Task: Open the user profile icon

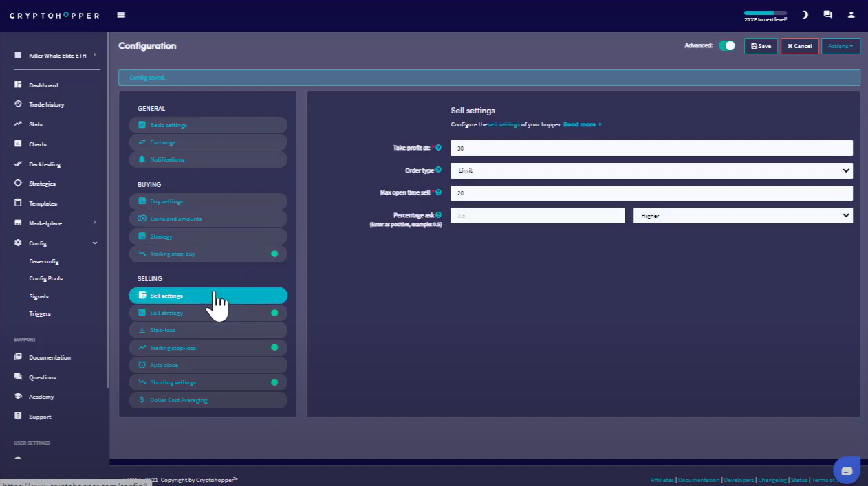Action: click(851, 14)
